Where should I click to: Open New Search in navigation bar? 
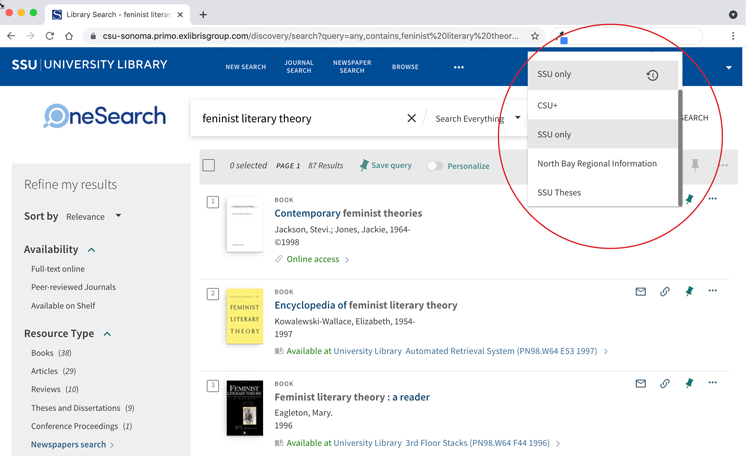[x=246, y=67]
